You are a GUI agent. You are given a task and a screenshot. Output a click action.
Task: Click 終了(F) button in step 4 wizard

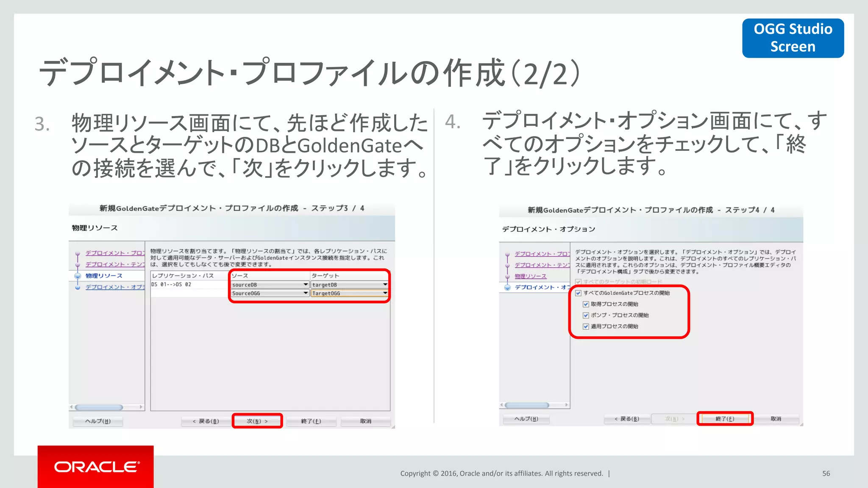[725, 419]
